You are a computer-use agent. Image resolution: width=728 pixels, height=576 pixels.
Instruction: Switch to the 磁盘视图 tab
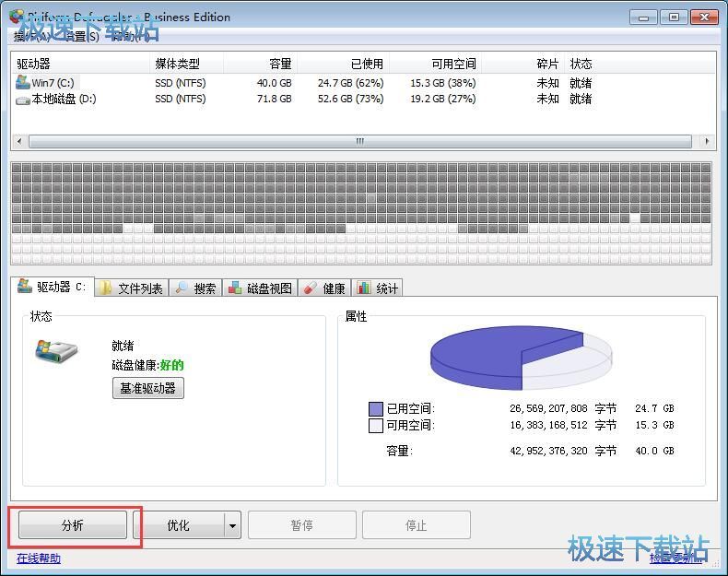click(260, 288)
